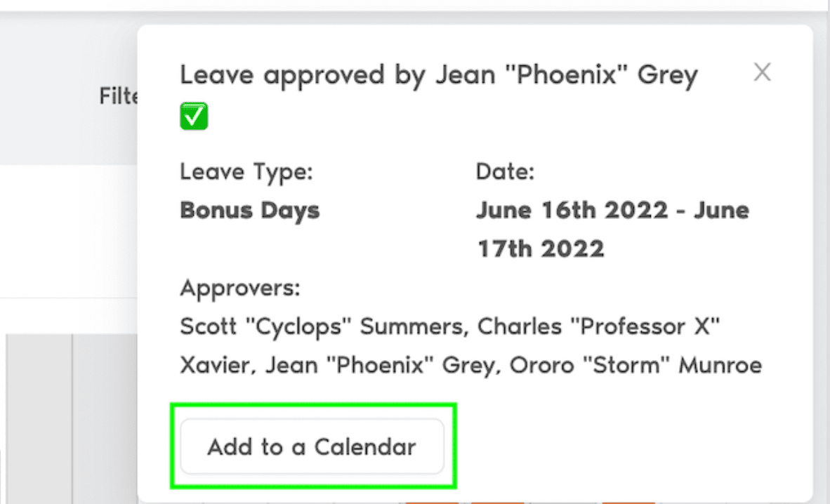The width and height of the screenshot is (830, 504).
Task: Toggle the leave approval status checkmark
Action: tap(194, 116)
